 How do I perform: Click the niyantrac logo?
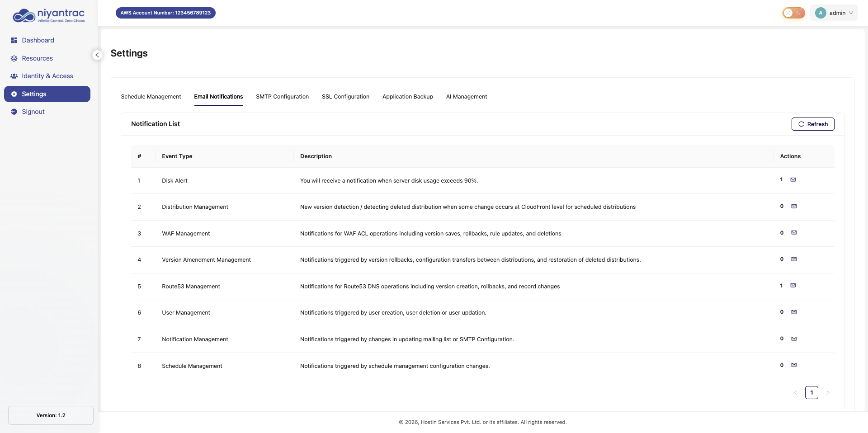[49, 15]
